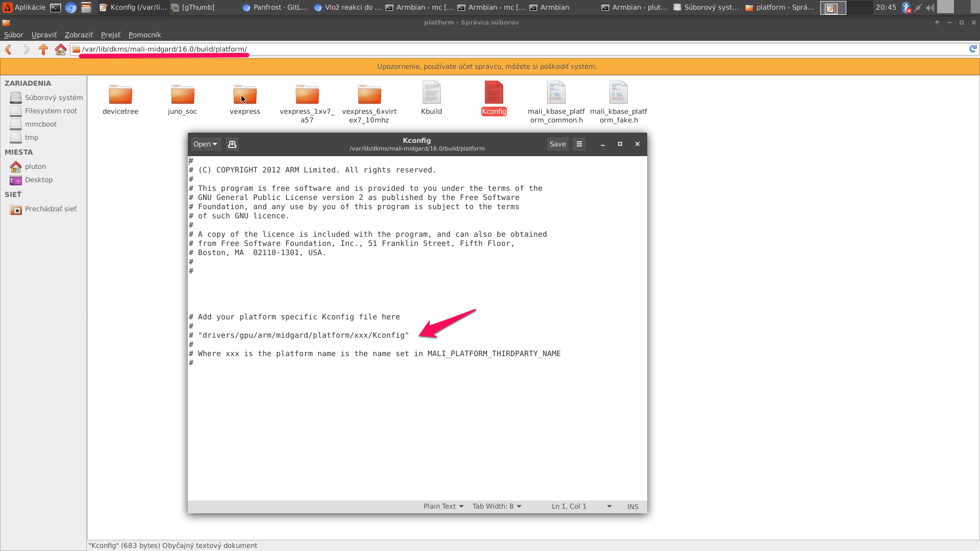Open the editor hamburger menu
This screenshot has height=551, width=980.
point(579,144)
